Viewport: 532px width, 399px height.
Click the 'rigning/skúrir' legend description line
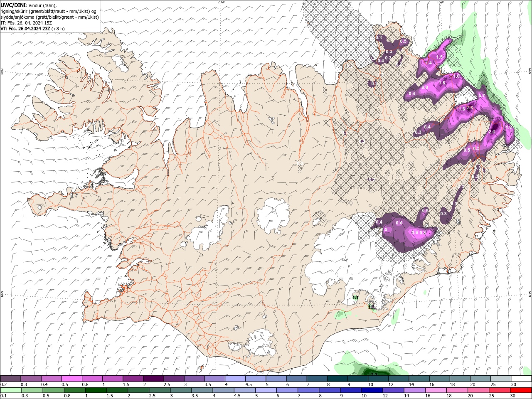49,11
